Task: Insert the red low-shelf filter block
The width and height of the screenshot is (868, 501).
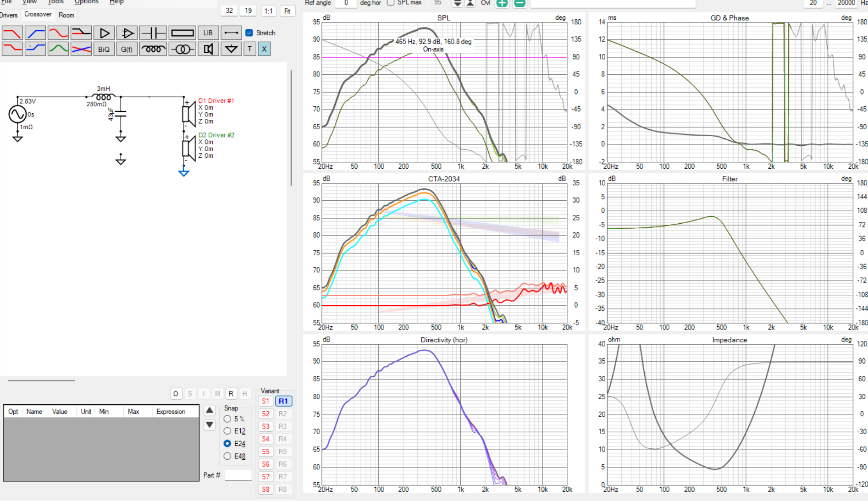Action: pyautogui.click(x=12, y=49)
